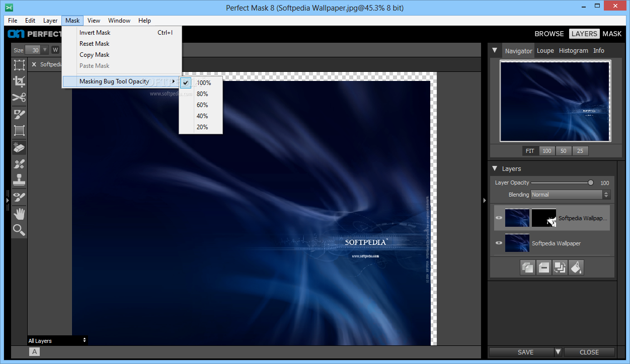
Task: Switch to the Loupe tab
Action: tap(545, 50)
